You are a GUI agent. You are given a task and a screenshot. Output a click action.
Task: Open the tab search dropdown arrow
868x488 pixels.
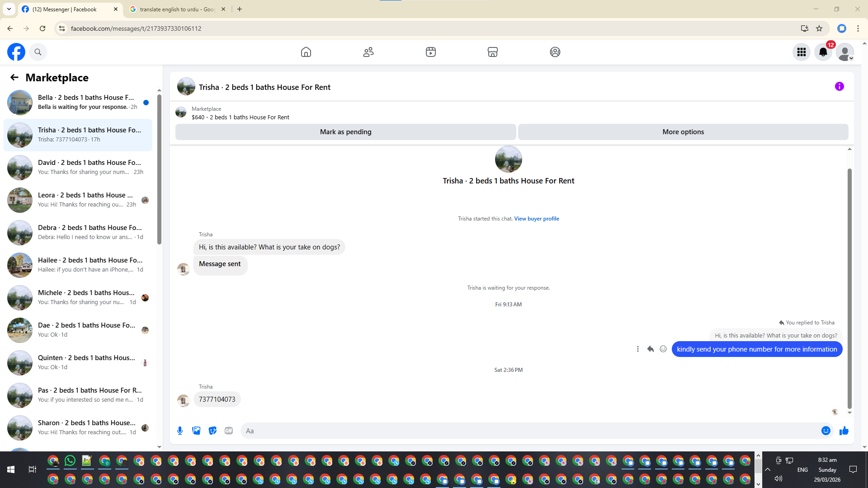(9, 9)
